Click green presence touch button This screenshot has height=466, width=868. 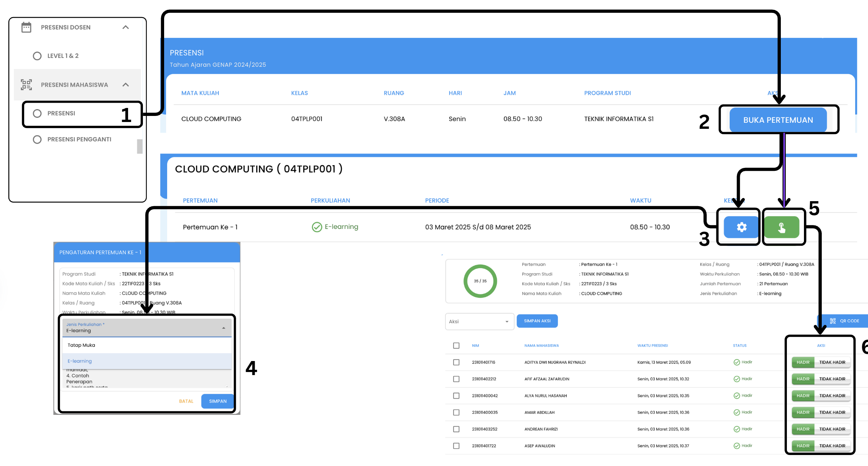782,227
